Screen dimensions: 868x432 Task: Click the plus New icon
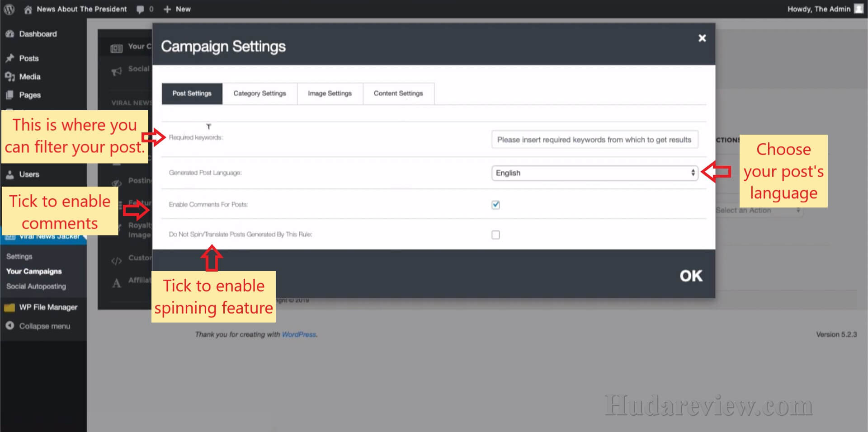click(x=167, y=9)
